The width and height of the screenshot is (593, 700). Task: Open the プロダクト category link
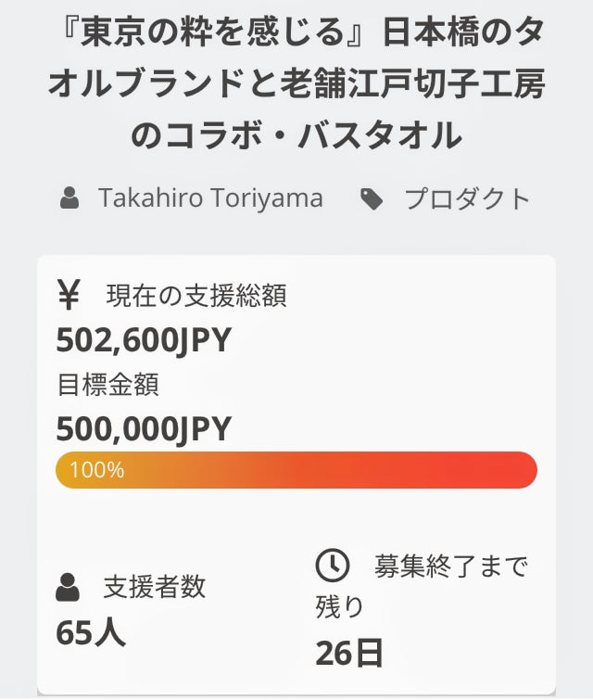pyautogui.click(x=467, y=198)
